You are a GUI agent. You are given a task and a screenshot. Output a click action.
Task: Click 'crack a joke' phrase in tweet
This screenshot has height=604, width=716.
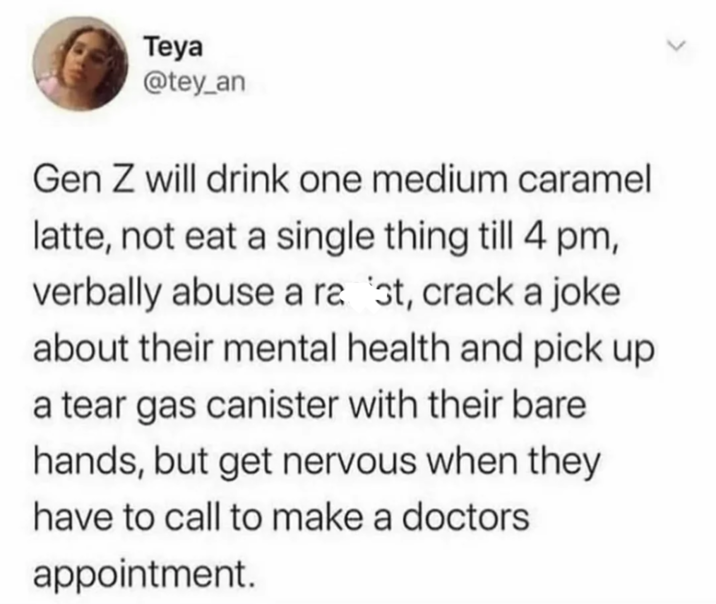(x=521, y=294)
